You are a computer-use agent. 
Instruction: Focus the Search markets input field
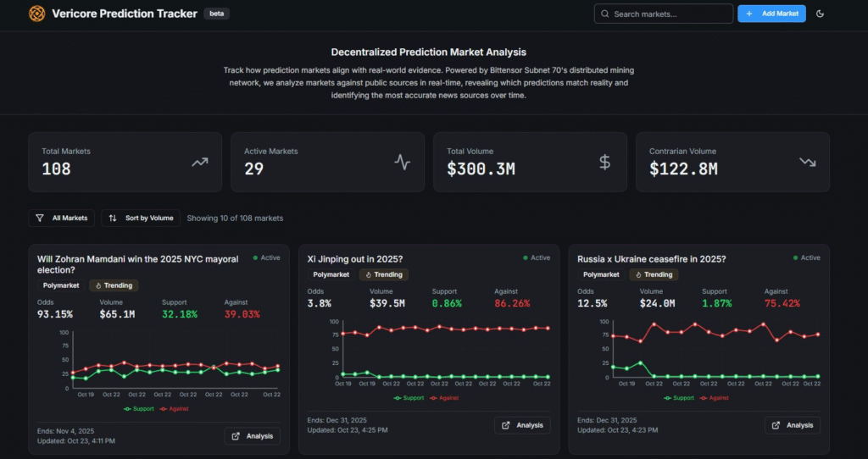tap(664, 14)
